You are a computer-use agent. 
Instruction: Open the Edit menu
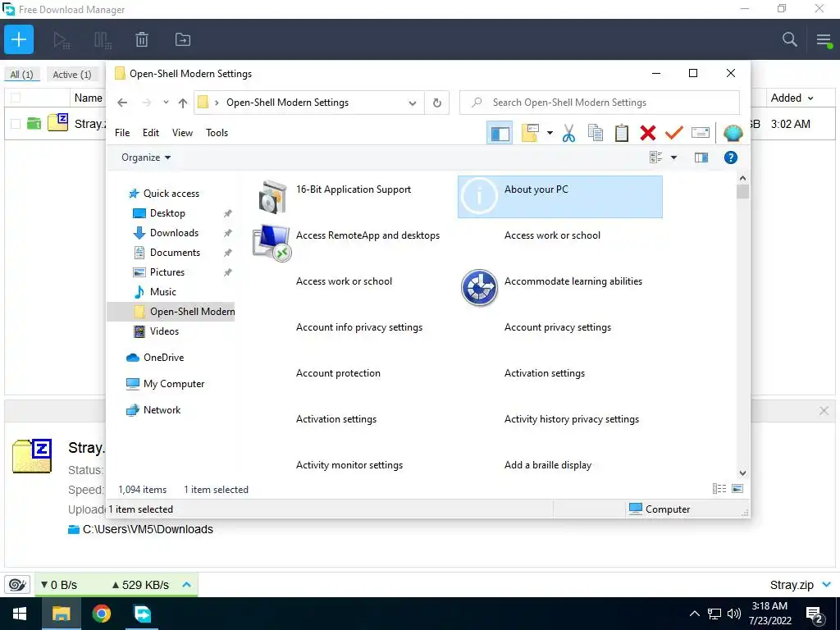(x=151, y=133)
